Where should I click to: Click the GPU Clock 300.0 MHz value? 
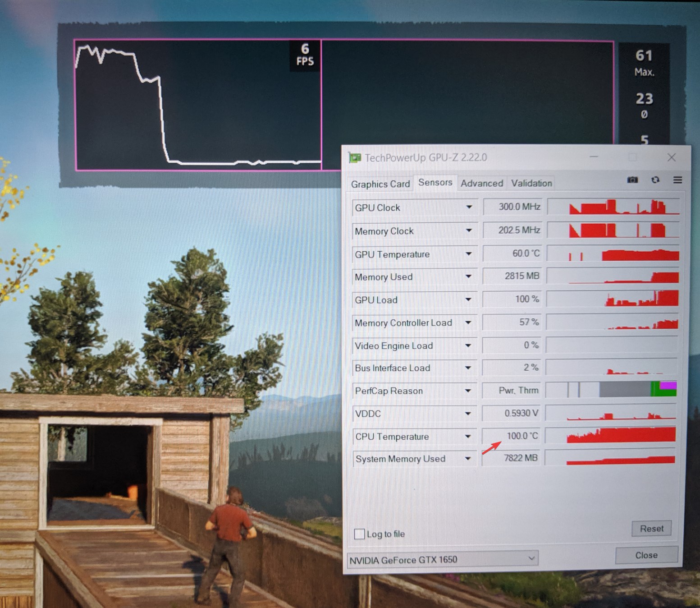coord(512,207)
